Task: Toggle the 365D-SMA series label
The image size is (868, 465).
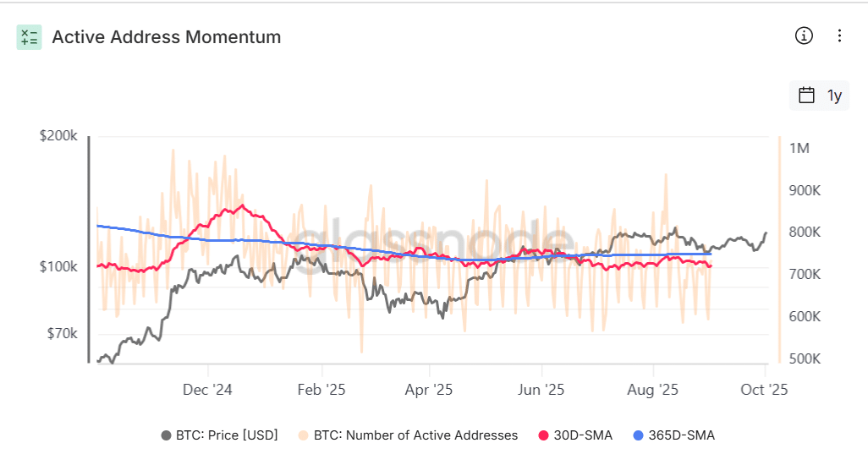Action: coord(681,435)
